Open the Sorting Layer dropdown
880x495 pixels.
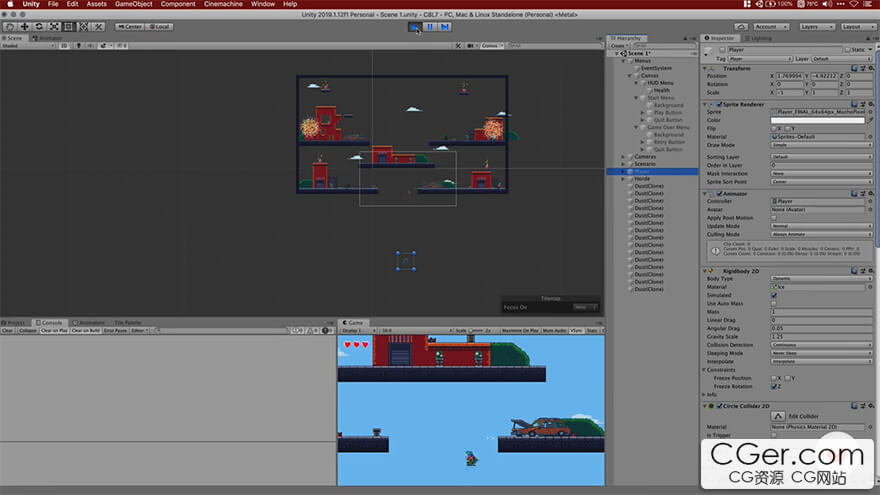coord(821,157)
